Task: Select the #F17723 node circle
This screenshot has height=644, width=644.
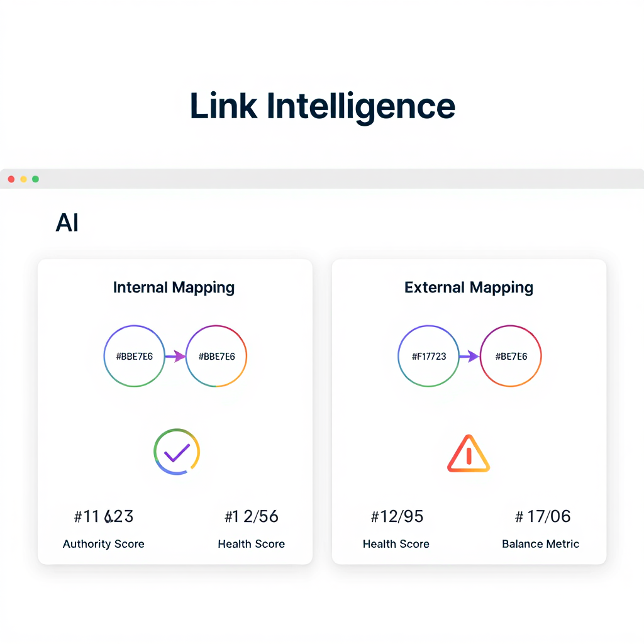Action: [429, 357]
